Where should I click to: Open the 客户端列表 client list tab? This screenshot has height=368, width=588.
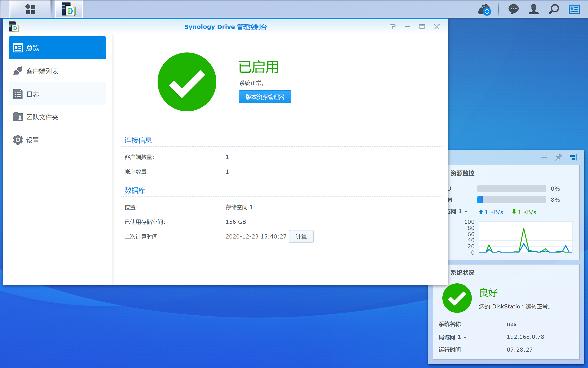[57, 71]
